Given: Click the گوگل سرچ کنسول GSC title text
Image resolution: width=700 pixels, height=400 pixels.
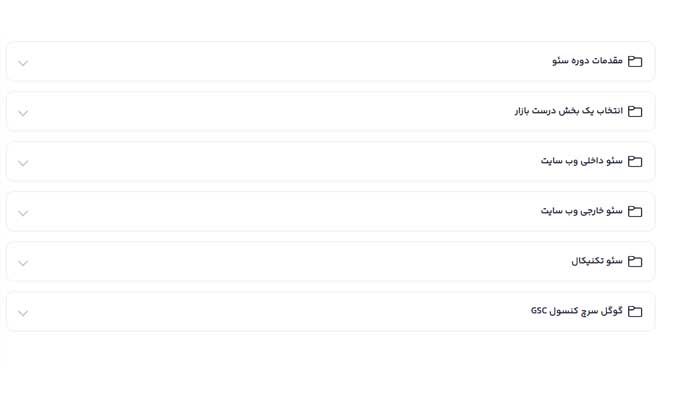Looking at the screenshot, I should [x=576, y=311].
